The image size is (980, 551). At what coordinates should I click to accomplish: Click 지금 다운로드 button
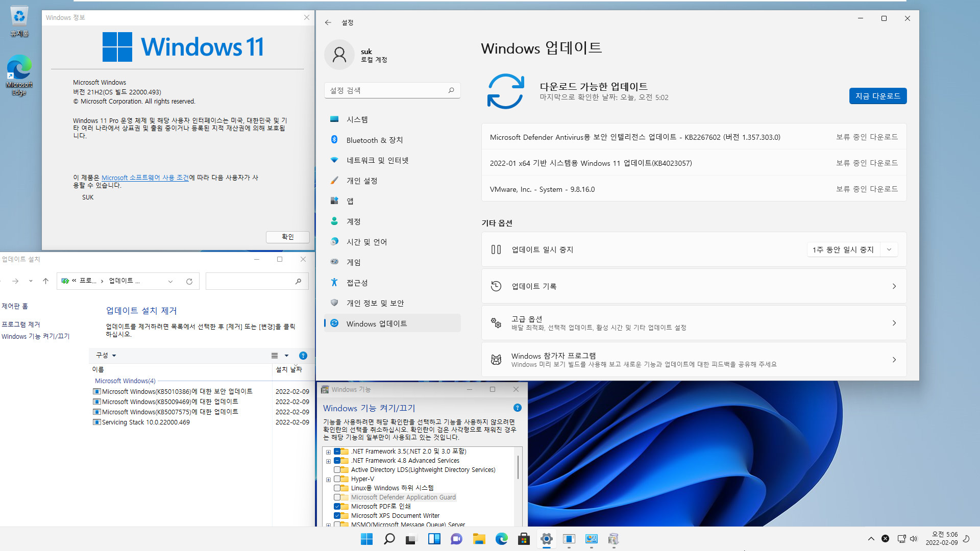click(x=878, y=95)
